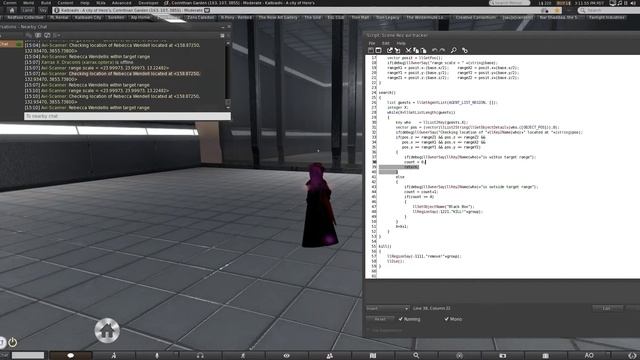Open the Creative Consortium favorites bar landmark
This screenshot has height=360, width=640.
tap(476, 18)
